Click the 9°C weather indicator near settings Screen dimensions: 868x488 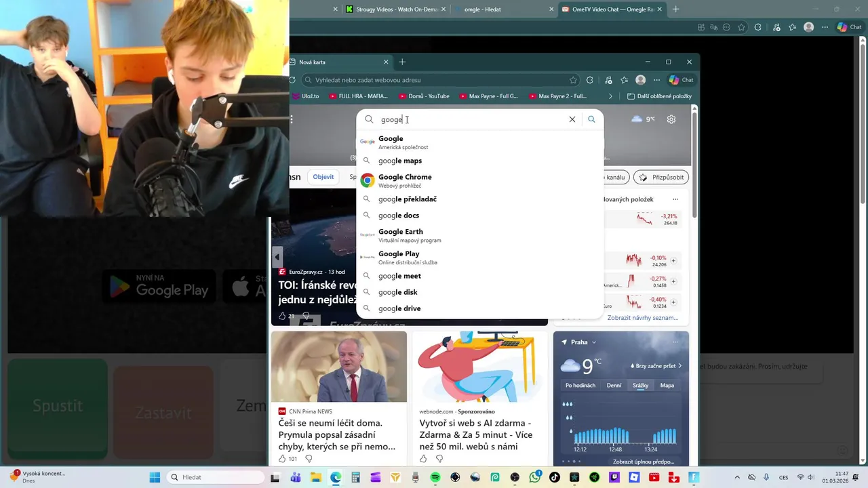click(x=643, y=119)
